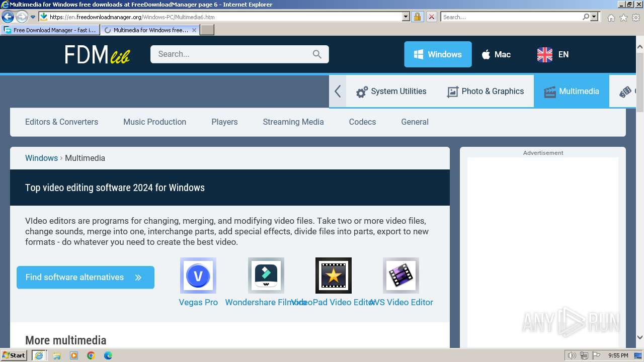Open Editors & Converters subcategory
The width and height of the screenshot is (644, 362).
(x=61, y=122)
